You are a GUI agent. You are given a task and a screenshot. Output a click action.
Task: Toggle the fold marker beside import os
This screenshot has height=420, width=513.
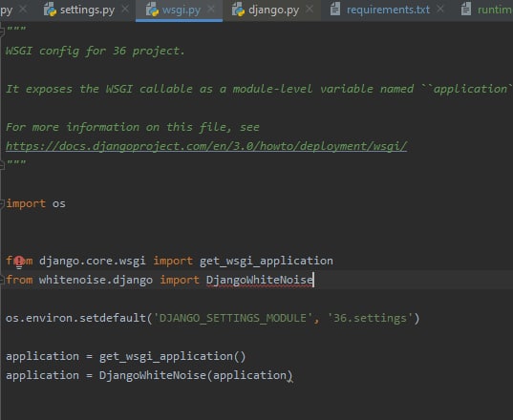[2, 203]
